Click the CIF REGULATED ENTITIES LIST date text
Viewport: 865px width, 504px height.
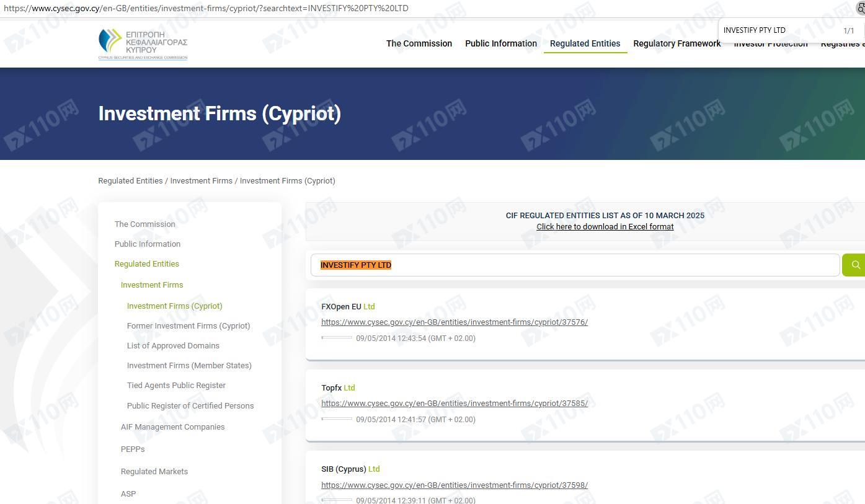click(x=605, y=216)
